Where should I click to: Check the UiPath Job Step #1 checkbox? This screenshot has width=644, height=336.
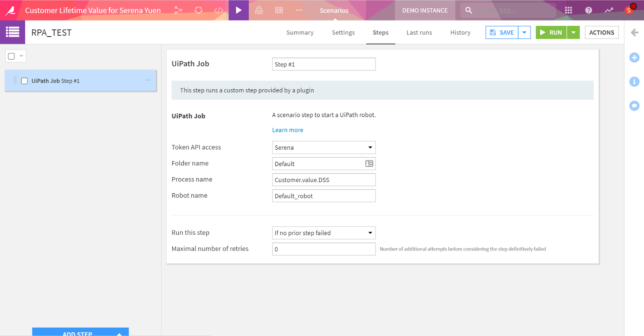(25, 81)
